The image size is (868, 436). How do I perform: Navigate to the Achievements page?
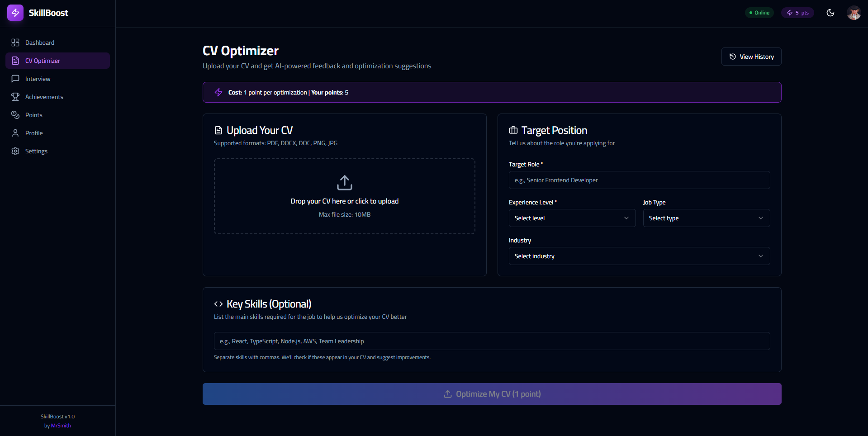[x=44, y=96]
